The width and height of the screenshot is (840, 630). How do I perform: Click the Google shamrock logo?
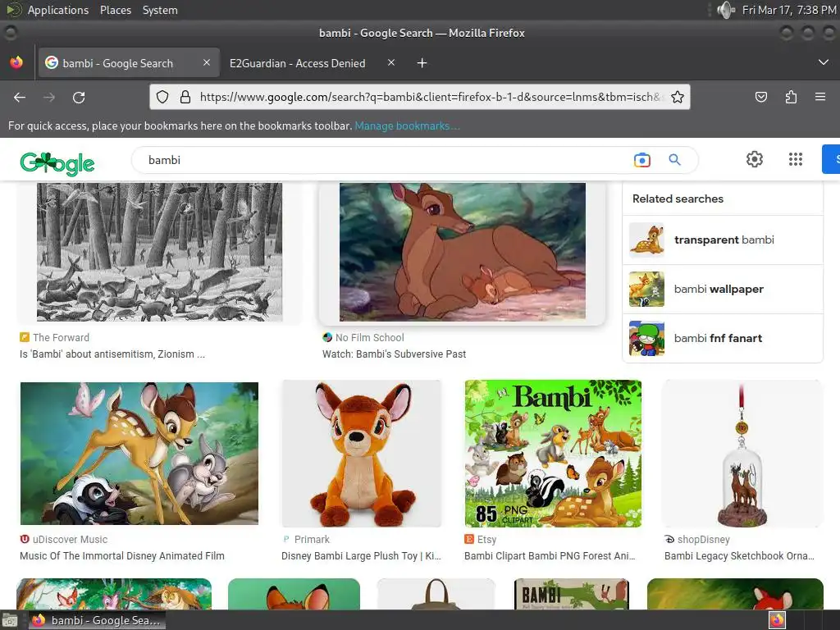57,163
